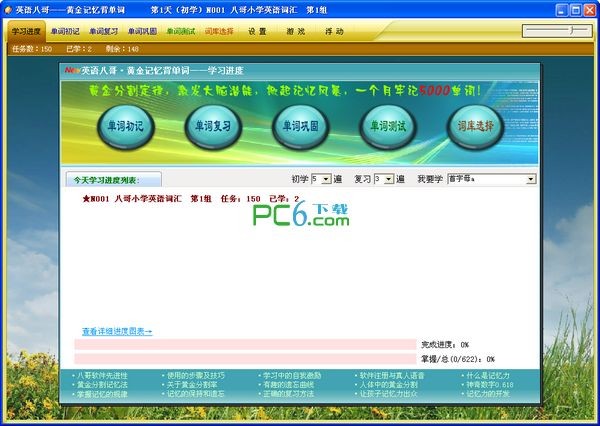
Task: Close the 英语八哥 window
Action: click(x=590, y=10)
